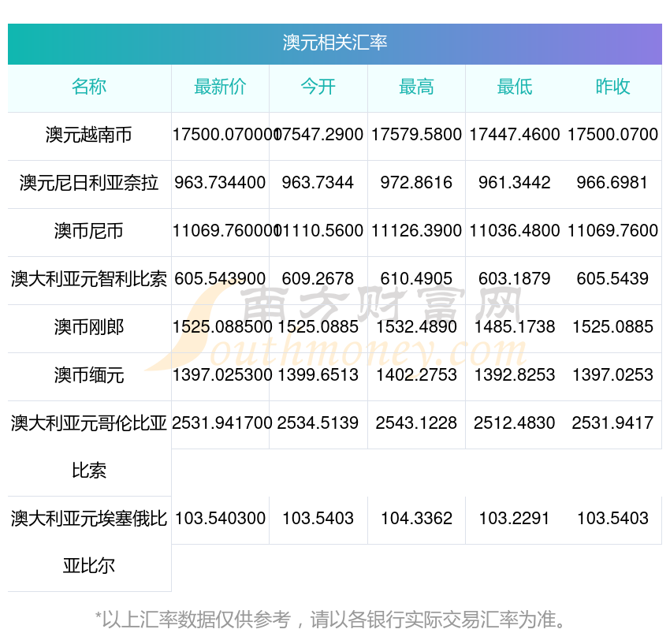Viewport: 670px width, 644px height.
Task: Click the 澳币尼币 currency pair name
Action: coord(89,231)
